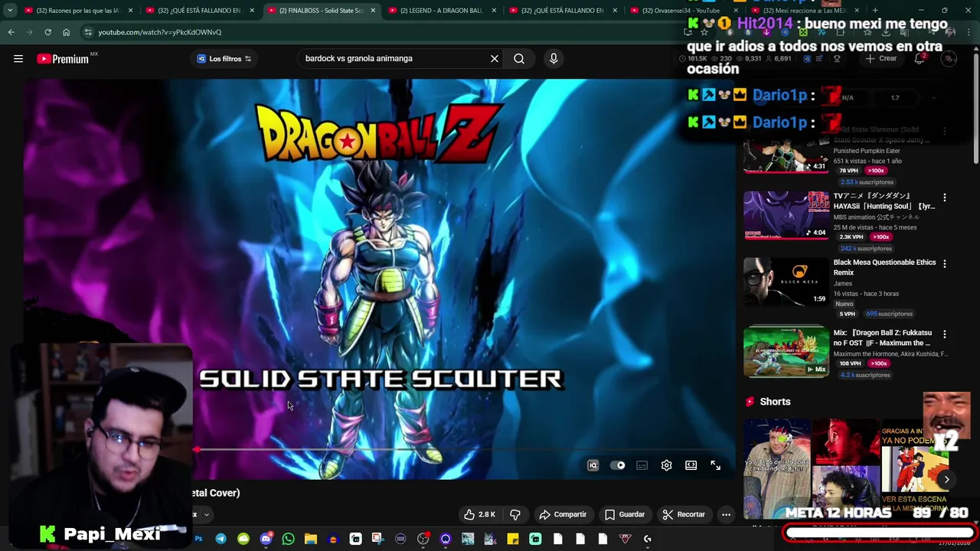Switch to the LEGEND - A DRAGON BALL tab
Screen dimensions: 980x551
[443, 11]
